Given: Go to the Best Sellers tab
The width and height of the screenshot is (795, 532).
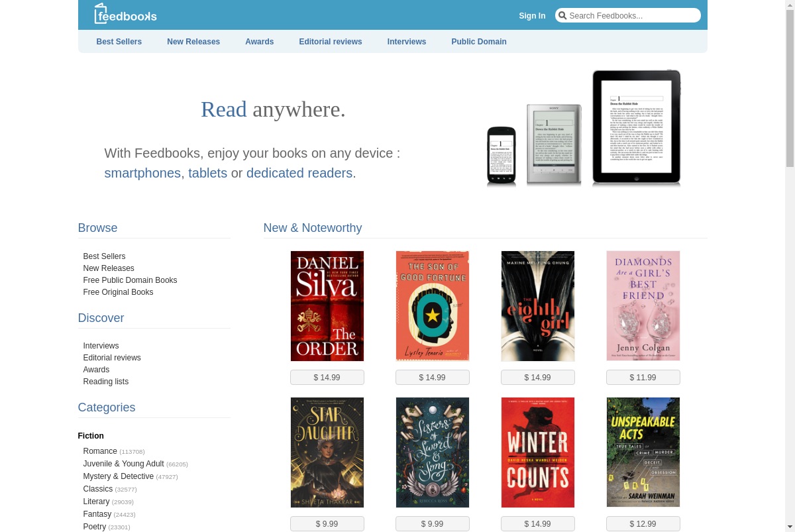Looking at the screenshot, I should point(119,42).
